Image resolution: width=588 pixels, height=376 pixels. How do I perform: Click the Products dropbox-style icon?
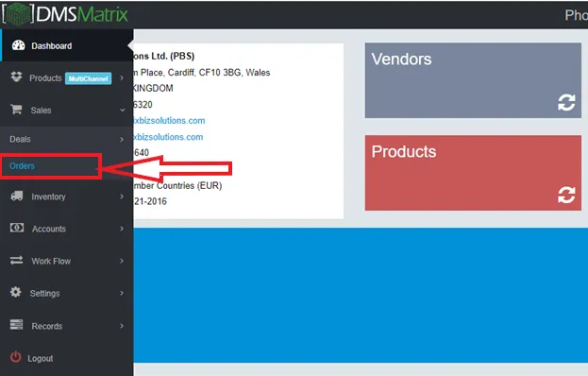click(x=16, y=77)
